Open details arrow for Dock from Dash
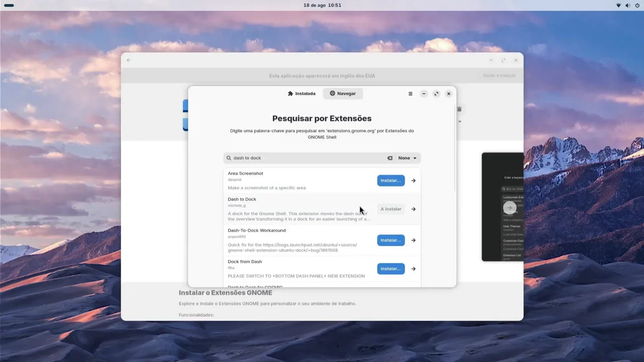This screenshot has width=644, height=362. [x=414, y=269]
